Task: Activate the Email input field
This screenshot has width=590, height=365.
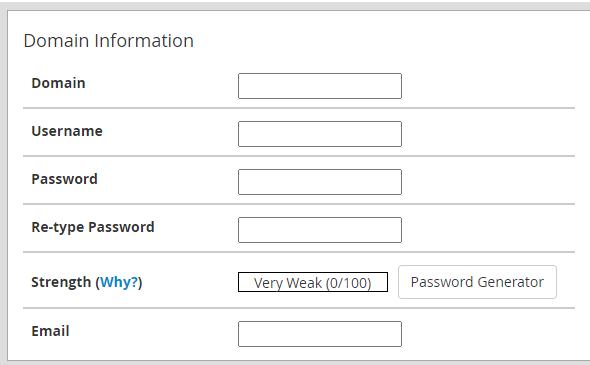Action: [320, 334]
